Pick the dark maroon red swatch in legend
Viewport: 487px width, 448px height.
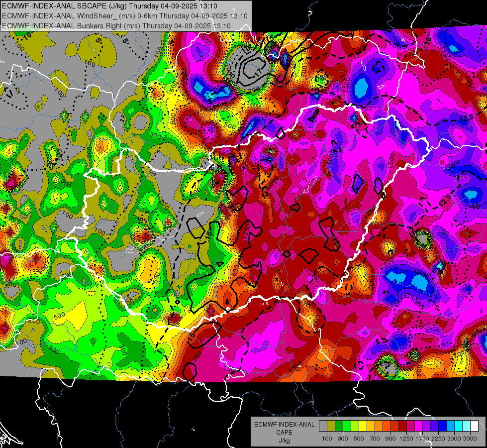(402, 426)
